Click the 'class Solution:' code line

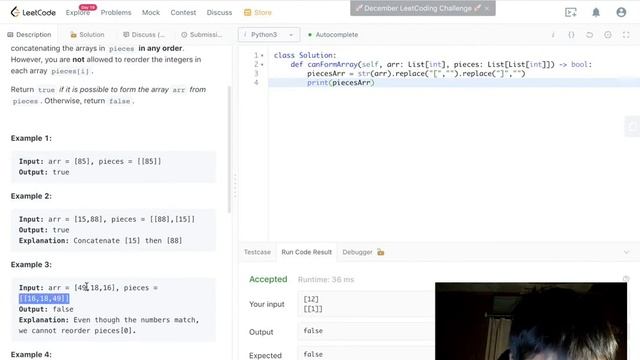305,55
